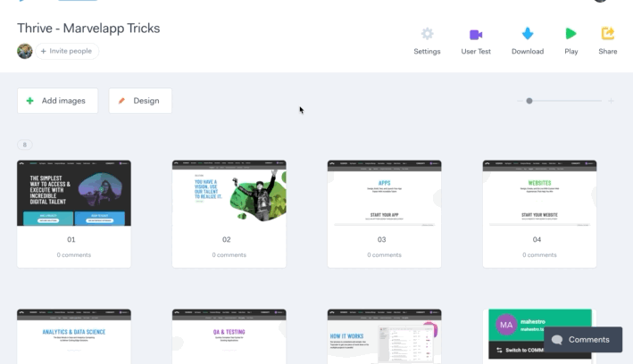Click the '8' screen count badge
The height and width of the screenshot is (364, 633).
25,145
